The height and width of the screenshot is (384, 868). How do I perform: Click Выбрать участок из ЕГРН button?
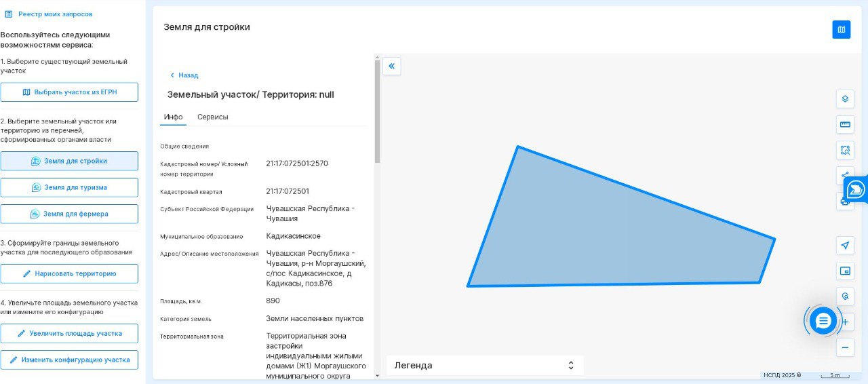(x=69, y=92)
